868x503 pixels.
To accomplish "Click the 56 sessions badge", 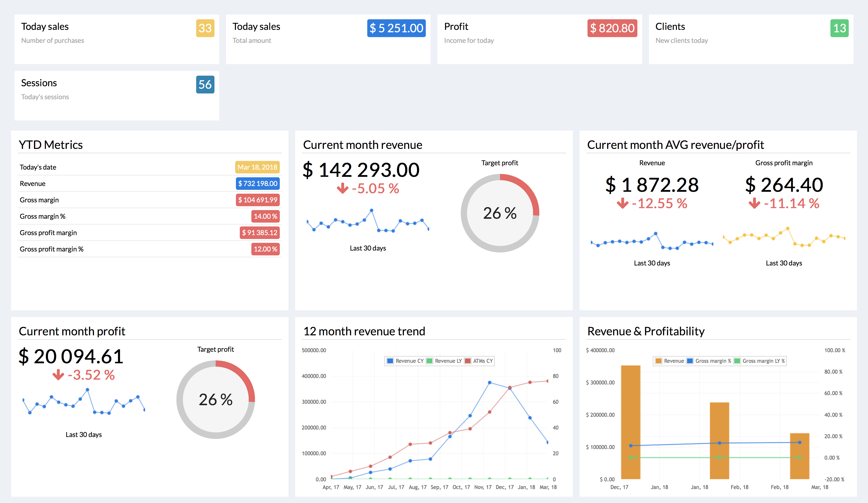I will click(205, 84).
